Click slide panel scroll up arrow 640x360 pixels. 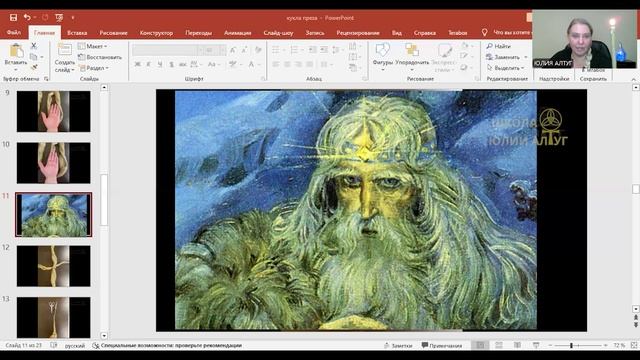click(x=104, y=87)
